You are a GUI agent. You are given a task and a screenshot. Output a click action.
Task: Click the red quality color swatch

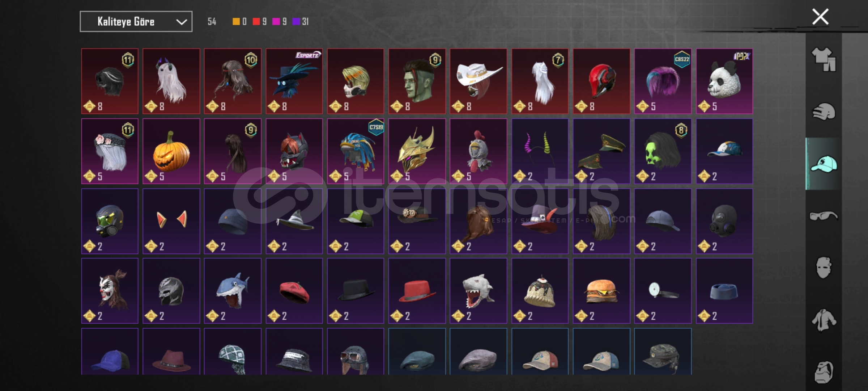(256, 22)
